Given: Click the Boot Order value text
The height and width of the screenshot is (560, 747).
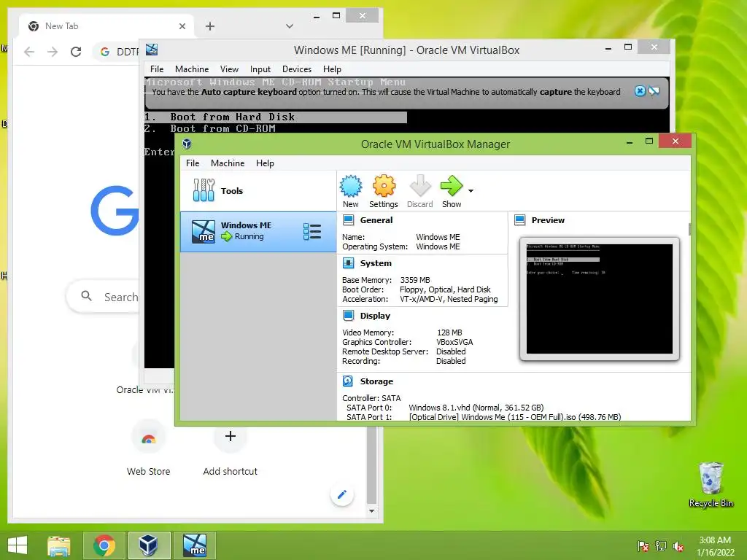Looking at the screenshot, I should 445,289.
